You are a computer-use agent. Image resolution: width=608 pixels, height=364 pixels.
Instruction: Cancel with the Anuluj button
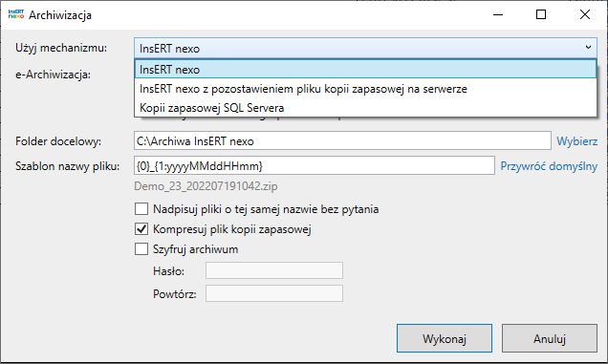(549, 338)
